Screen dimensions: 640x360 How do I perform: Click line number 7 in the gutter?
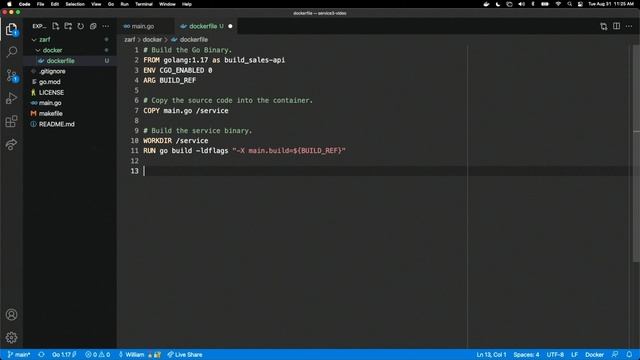coord(136,111)
